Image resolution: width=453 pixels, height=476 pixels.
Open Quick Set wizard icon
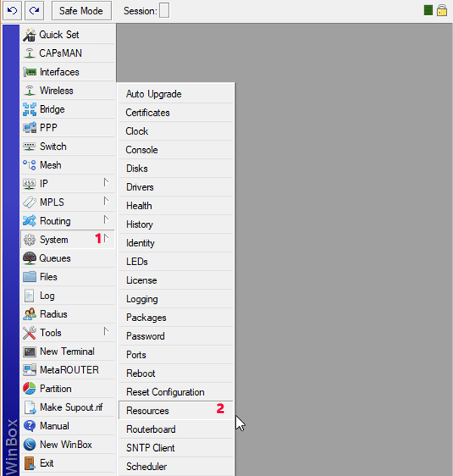29,35
